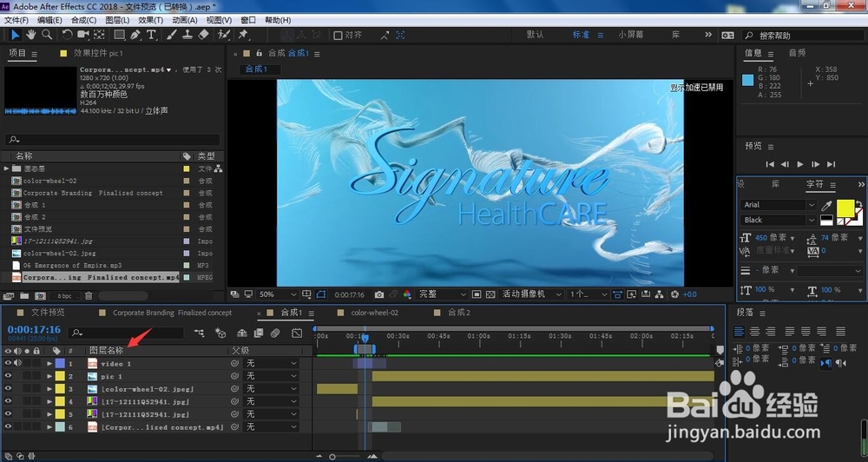
Task: Click the timeline zoom slider handle
Action: pos(332,457)
